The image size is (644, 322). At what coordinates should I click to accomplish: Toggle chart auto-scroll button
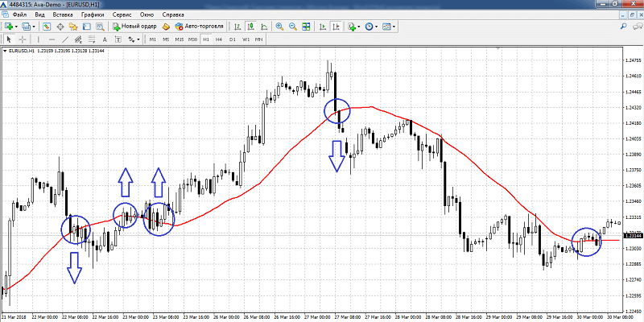click(324, 27)
